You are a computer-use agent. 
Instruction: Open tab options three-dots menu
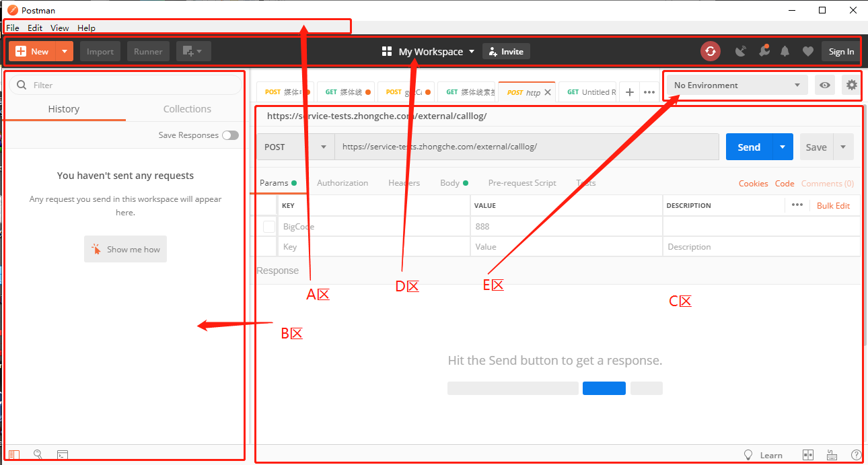pyautogui.click(x=649, y=92)
